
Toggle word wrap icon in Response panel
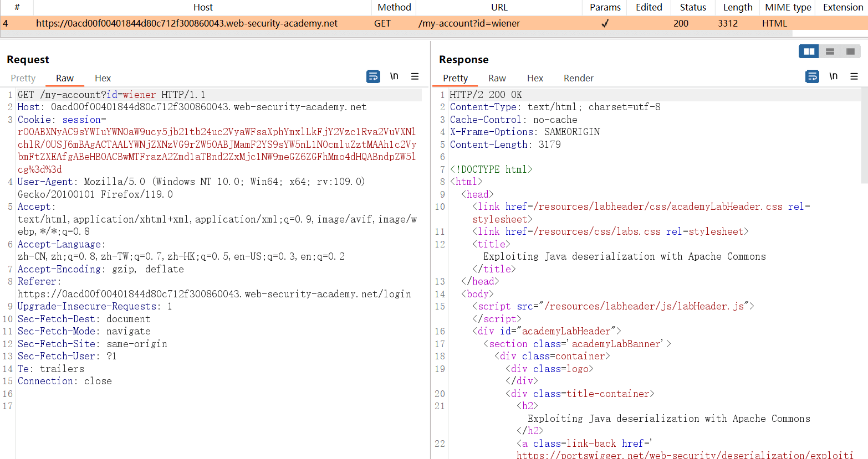click(x=812, y=76)
